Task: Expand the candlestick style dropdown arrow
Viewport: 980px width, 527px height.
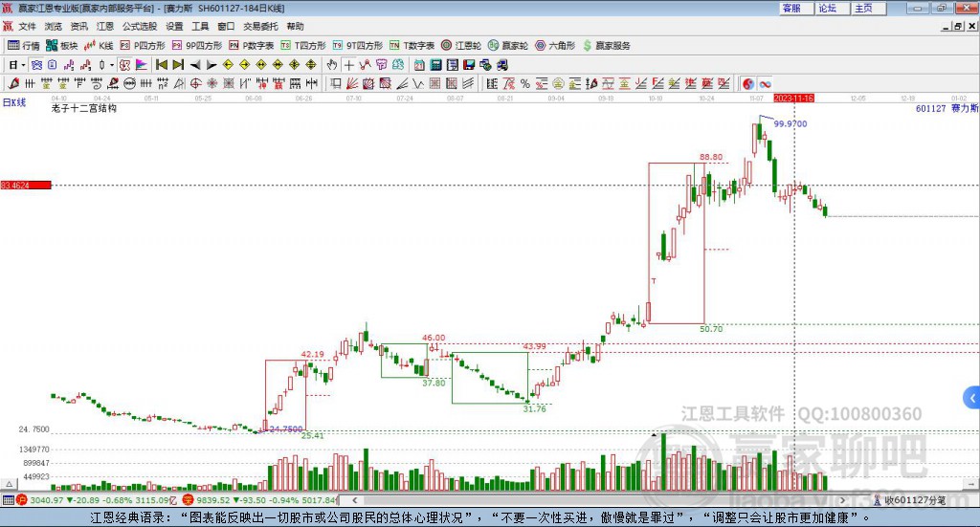Action: tap(112, 65)
